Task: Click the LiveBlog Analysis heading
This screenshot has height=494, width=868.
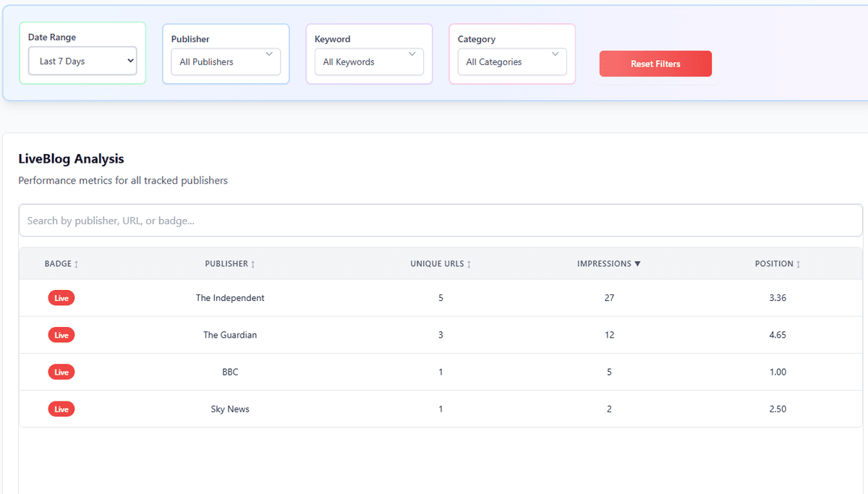Action: [71, 158]
